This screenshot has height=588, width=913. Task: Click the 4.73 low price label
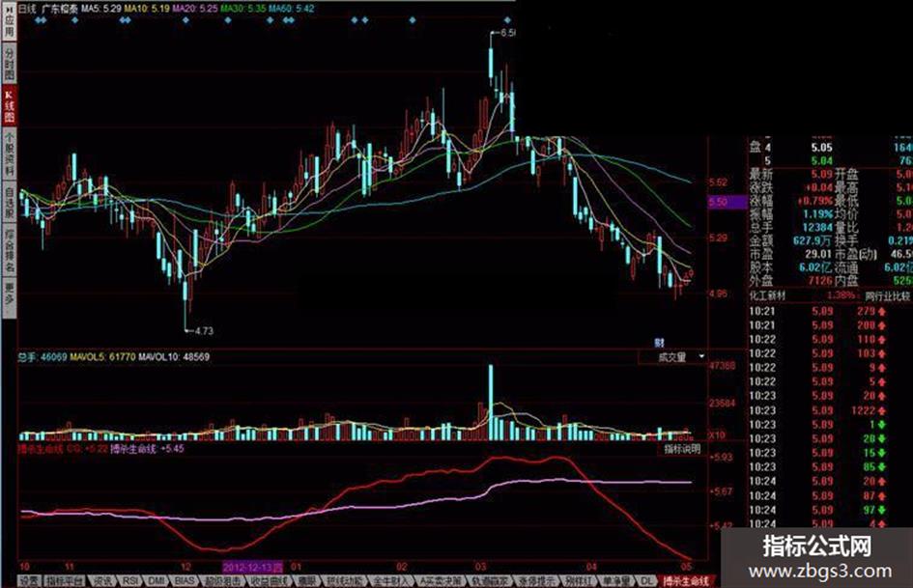pyautogui.click(x=203, y=330)
